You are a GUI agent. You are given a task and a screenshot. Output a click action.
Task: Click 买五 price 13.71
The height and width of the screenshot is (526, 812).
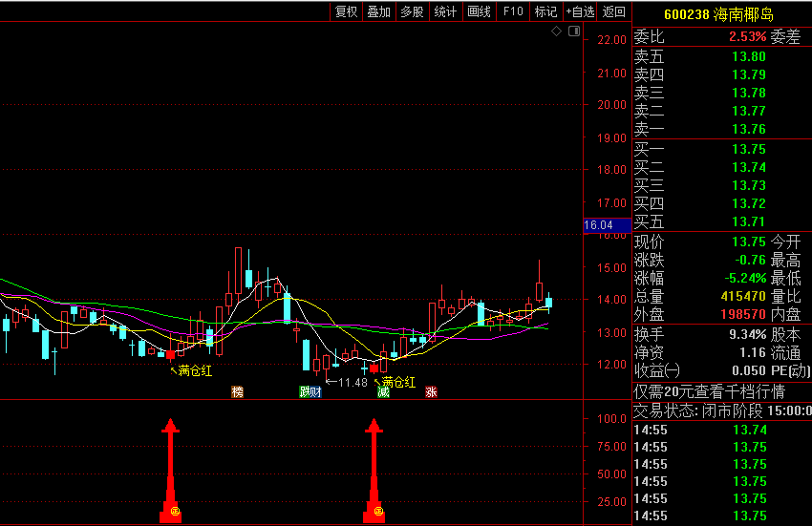749,221
